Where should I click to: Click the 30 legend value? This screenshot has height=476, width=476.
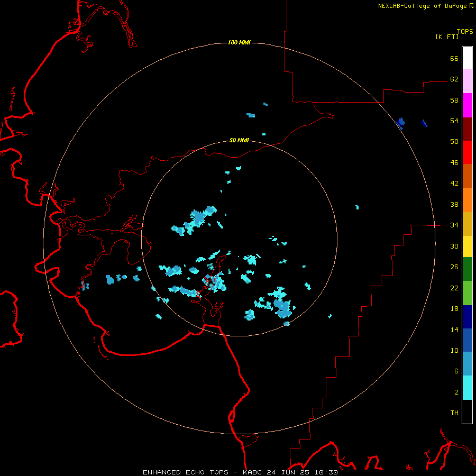click(x=454, y=246)
